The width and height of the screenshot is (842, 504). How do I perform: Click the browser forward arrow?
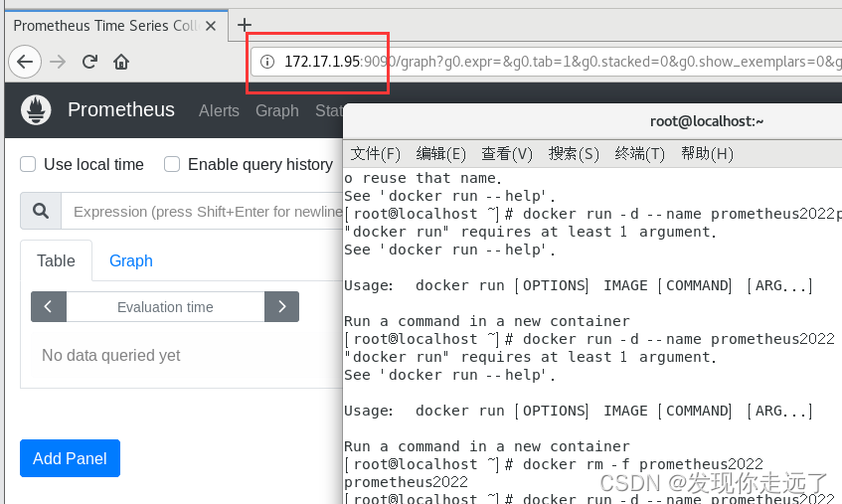point(58,62)
